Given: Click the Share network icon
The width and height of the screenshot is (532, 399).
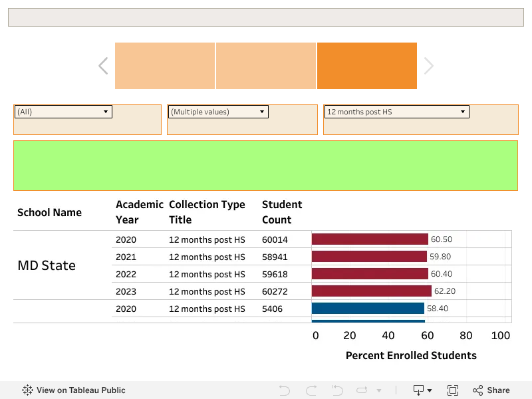Looking at the screenshot, I should click(x=477, y=390).
